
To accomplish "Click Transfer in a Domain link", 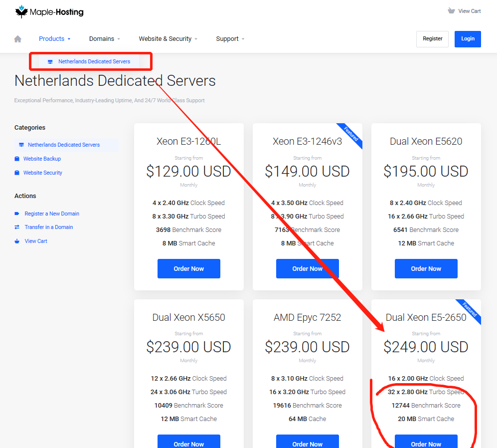I will point(48,227).
